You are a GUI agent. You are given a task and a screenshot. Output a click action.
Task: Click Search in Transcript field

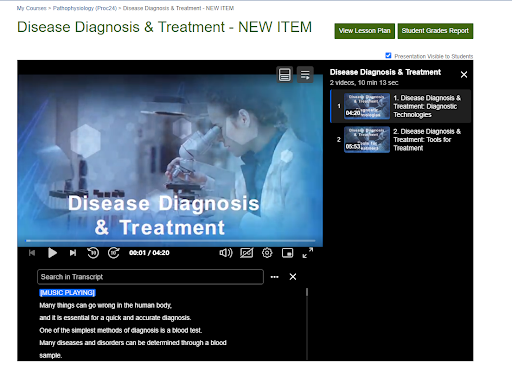150,277
